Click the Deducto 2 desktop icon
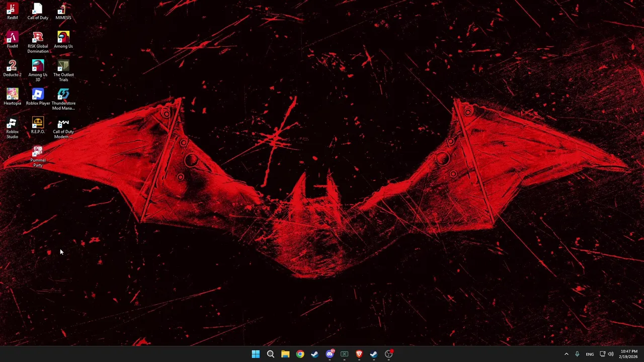644x362 pixels. pos(13,69)
